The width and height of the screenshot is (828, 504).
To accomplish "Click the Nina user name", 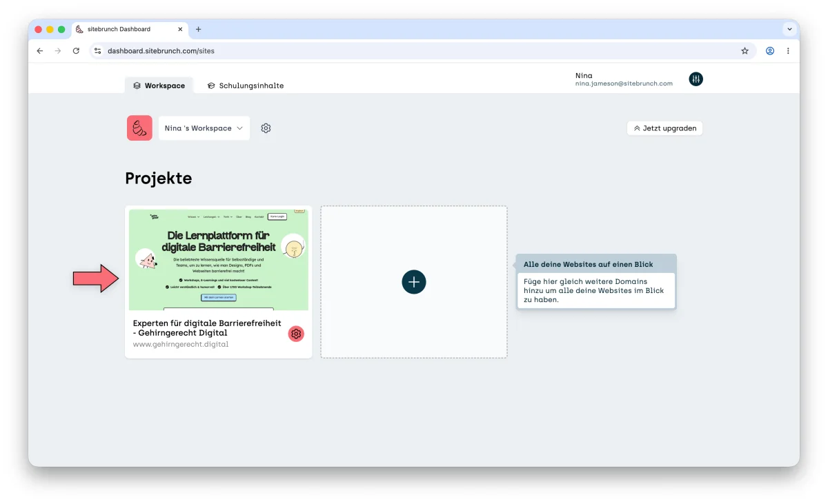I will 584,75.
